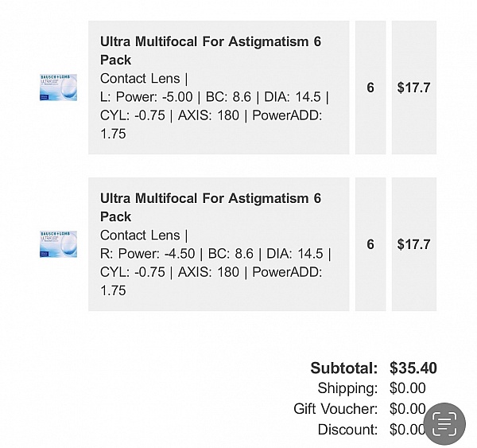Click the $17.7 price of the left lens

413,88
